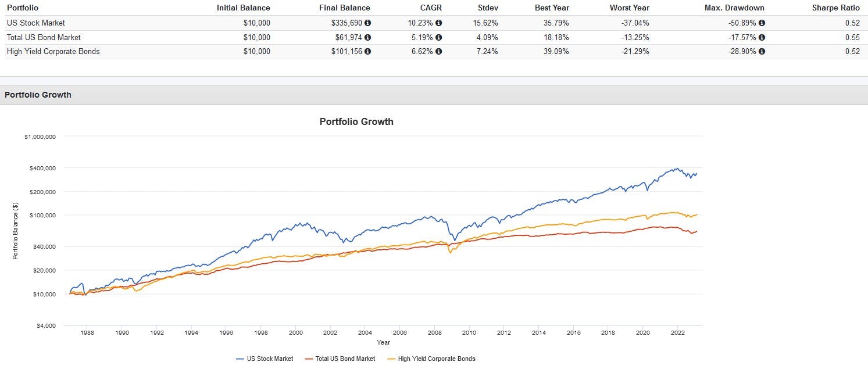
Task: Click the US Stock Market portfolio name
Action: click(x=36, y=23)
